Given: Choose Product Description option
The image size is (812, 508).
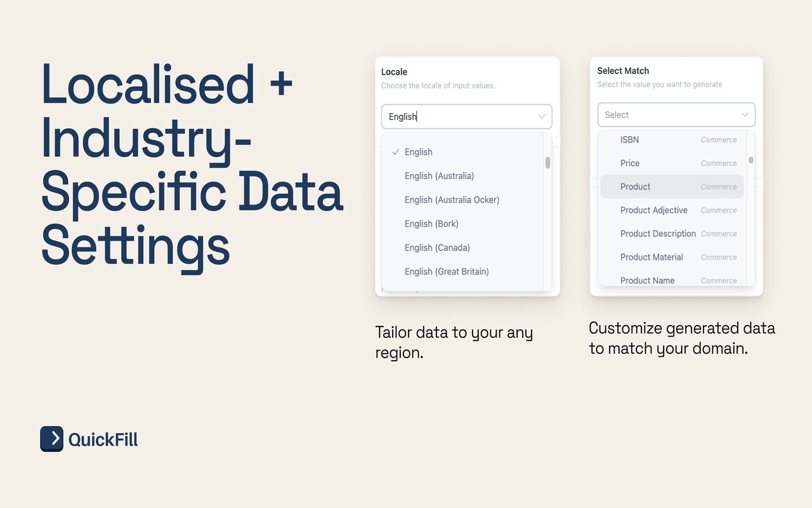Looking at the screenshot, I should click(658, 234).
